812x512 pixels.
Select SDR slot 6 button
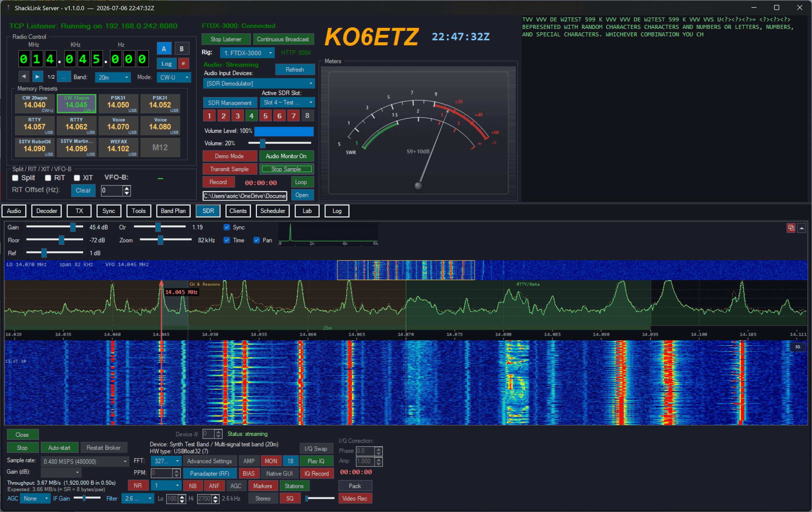279,116
